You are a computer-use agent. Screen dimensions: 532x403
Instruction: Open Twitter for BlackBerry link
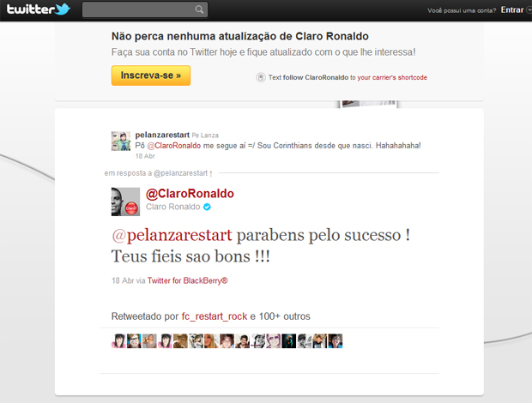pyautogui.click(x=187, y=280)
